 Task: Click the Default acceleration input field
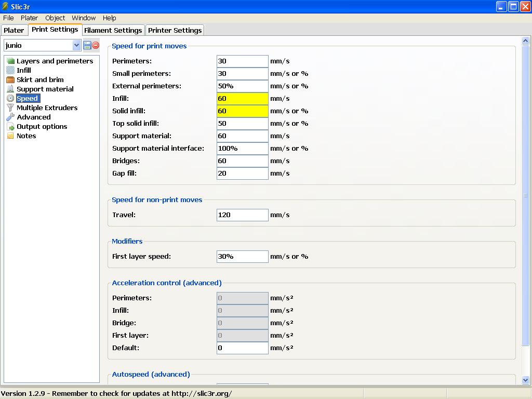pos(242,348)
